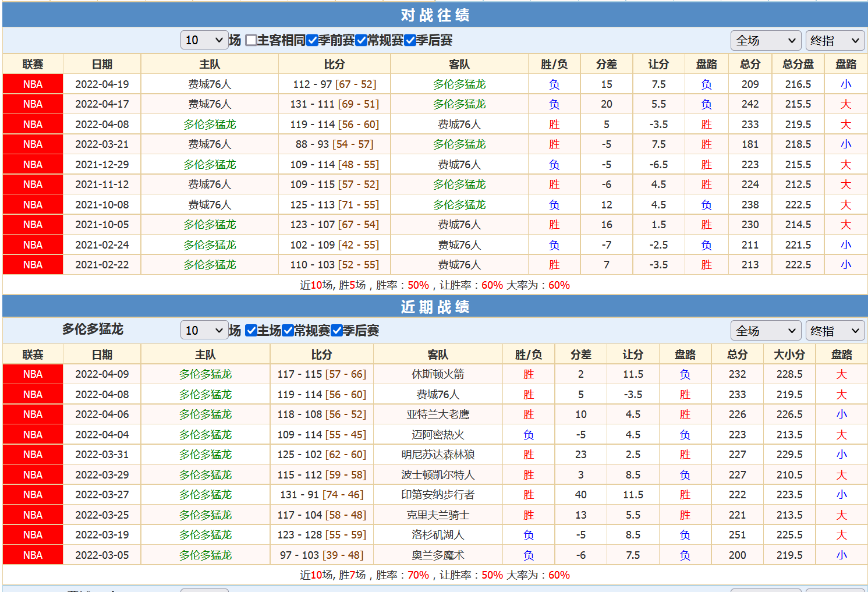The width and height of the screenshot is (868, 592).
Task: Open the 终指 dropdown in 近期战绩
Action: point(835,331)
